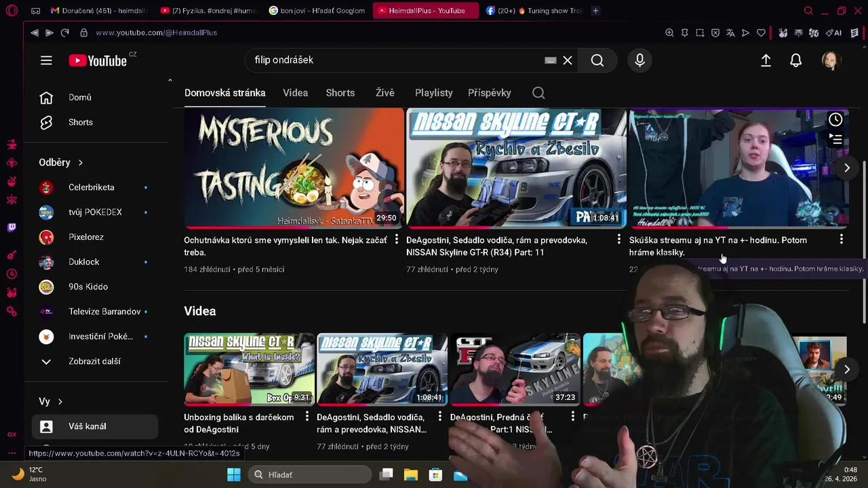Expand Zobrazit další subscriptions
This screenshot has width=868, height=488.
coord(95,362)
